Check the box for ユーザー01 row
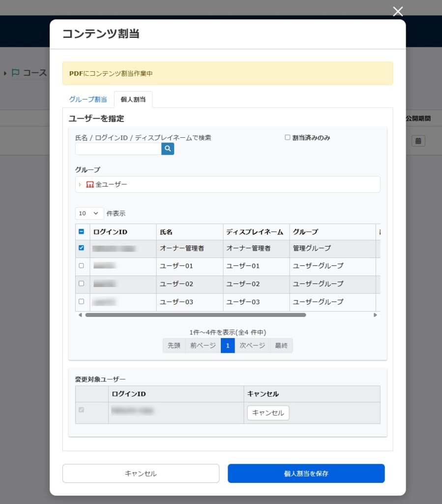Screen dimensions: 442x504 [x=81, y=266]
